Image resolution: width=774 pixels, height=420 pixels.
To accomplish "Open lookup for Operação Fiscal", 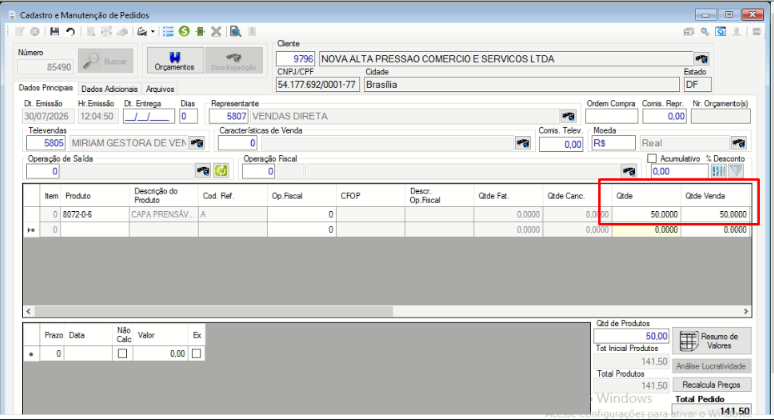I will click(x=629, y=171).
